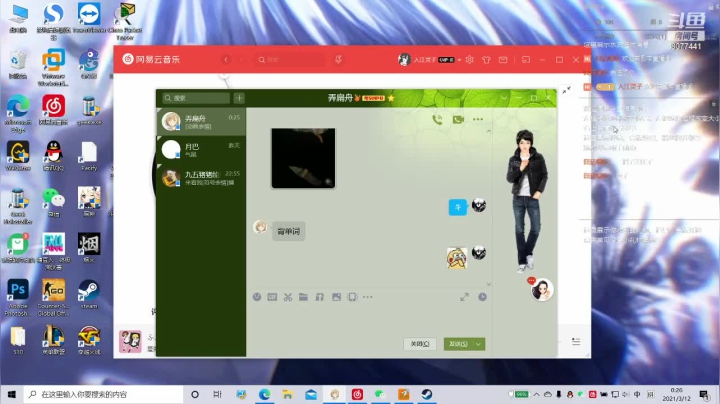Open the NetEase Music settings gear

tap(469, 60)
